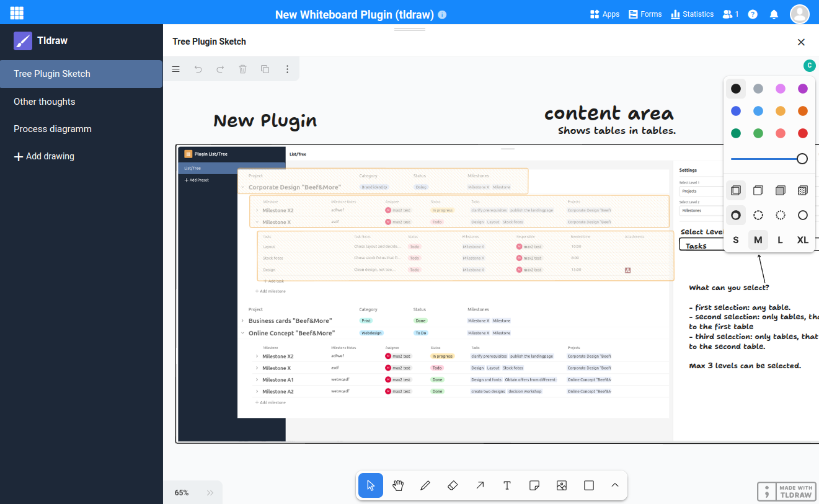This screenshot has height=504, width=819.
Task: Open the hamburger menu in drawing toolbar
Action: tap(176, 69)
